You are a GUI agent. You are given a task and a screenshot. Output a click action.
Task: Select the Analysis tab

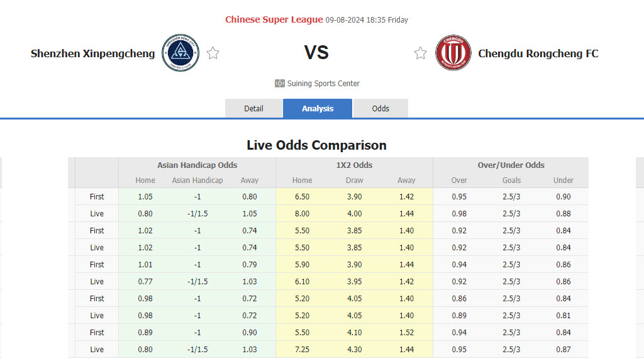click(x=318, y=108)
